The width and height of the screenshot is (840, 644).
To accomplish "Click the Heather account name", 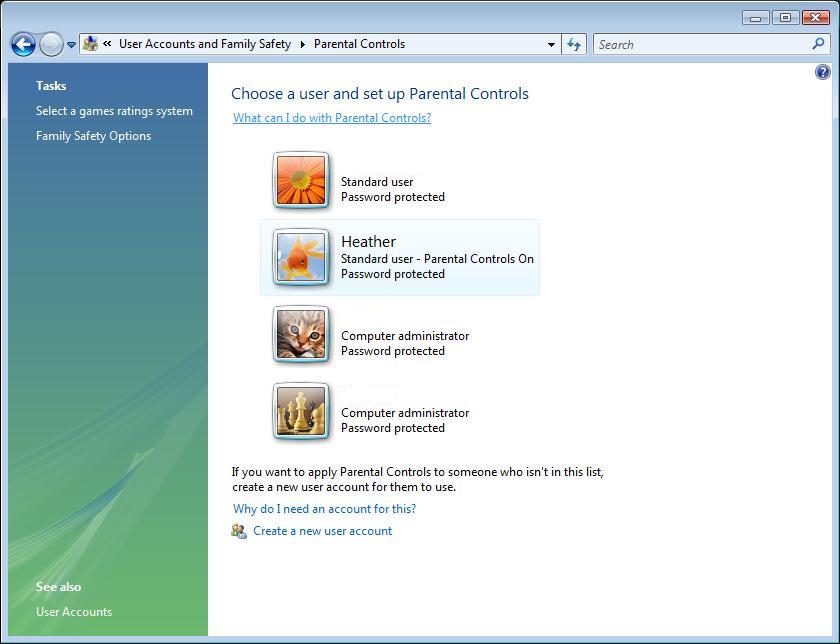I will (368, 242).
